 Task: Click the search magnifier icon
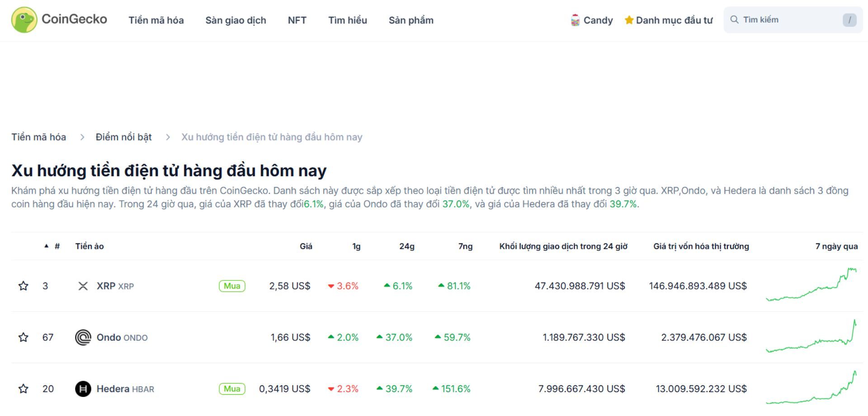(x=735, y=19)
